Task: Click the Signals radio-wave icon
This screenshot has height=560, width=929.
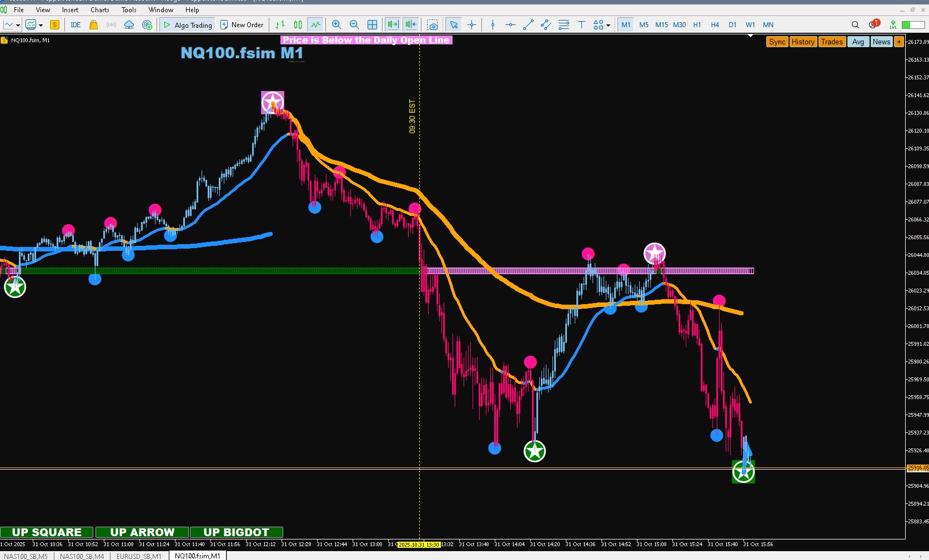Action: click(x=111, y=25)
